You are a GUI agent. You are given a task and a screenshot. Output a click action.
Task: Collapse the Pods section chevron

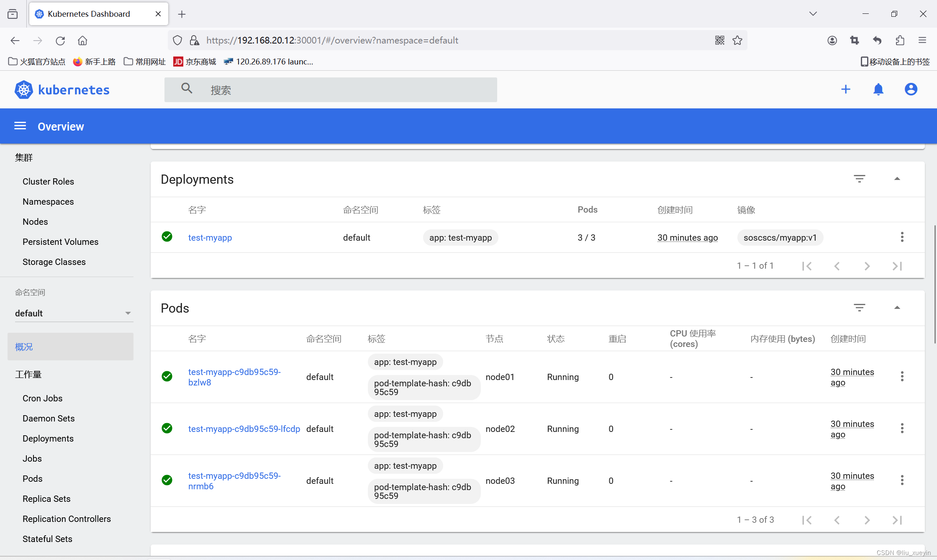[897, 307]
